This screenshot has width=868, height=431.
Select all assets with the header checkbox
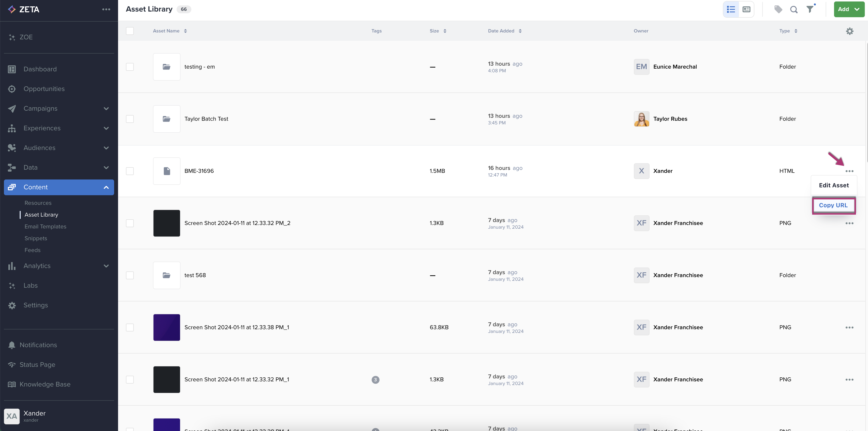[130, 31]
